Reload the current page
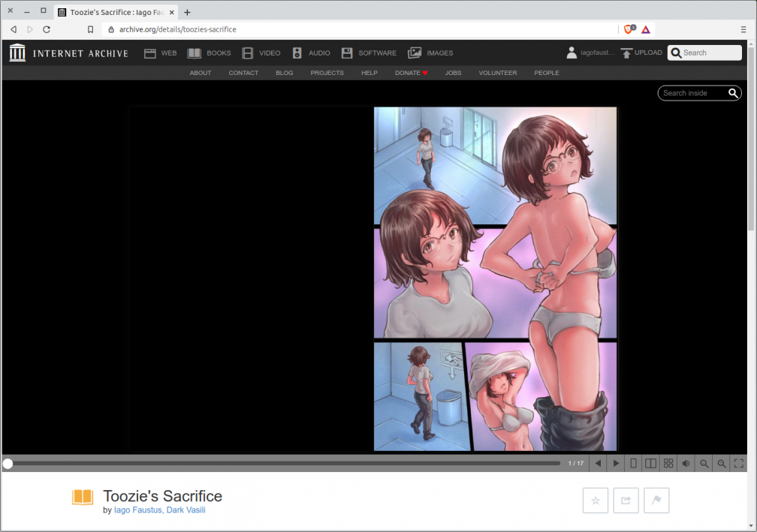This screenshot has height=532, width=757. pos(47,29)
